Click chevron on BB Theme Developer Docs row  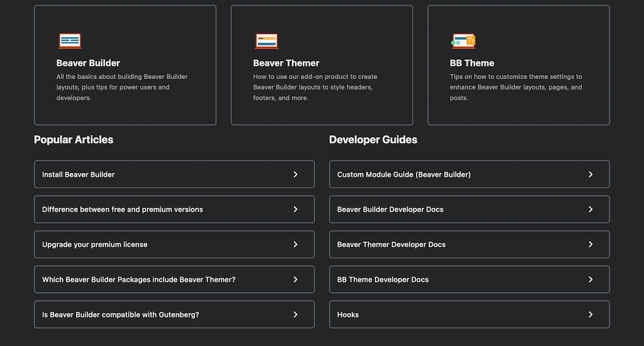[591, 280]
